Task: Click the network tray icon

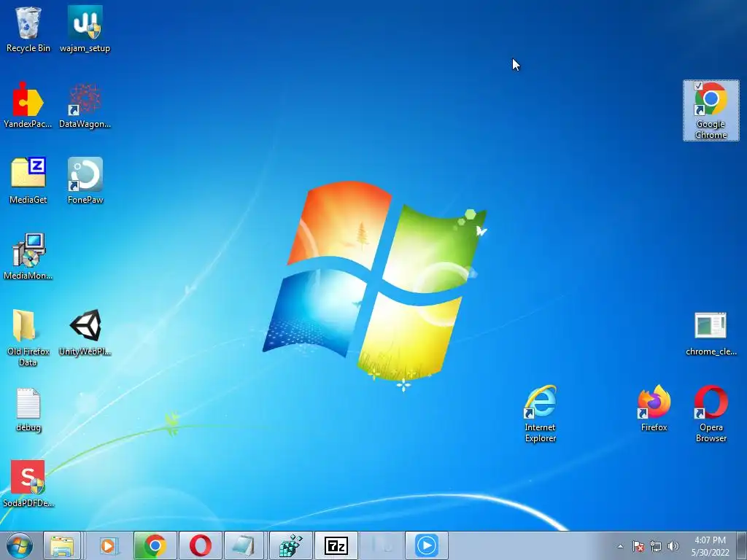Action: pos(656,546)
